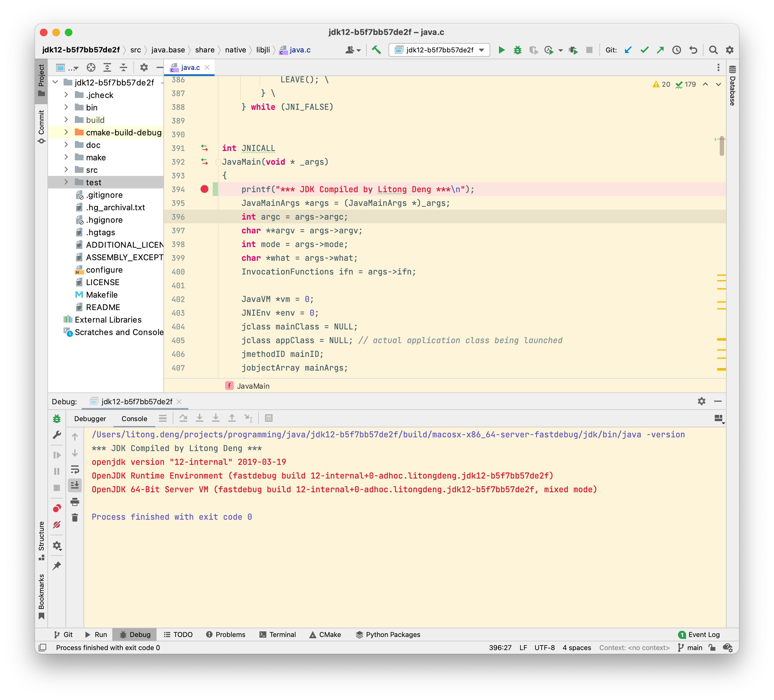The height and width of the screenshot is (700, 774).
Task: Expand the cmake-build-debug folder
Action: click(66, 133)
